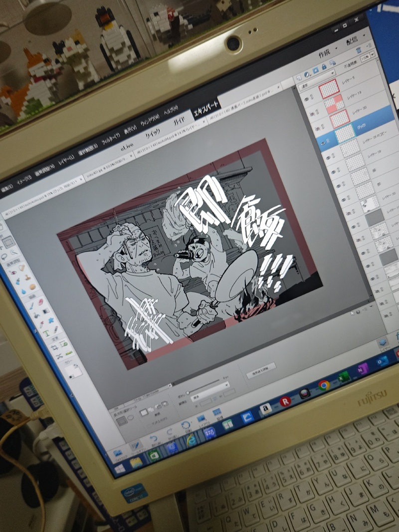Select the Smart Brush tool
This screenshot has height=532, width=399.
(x=17, y=281)
